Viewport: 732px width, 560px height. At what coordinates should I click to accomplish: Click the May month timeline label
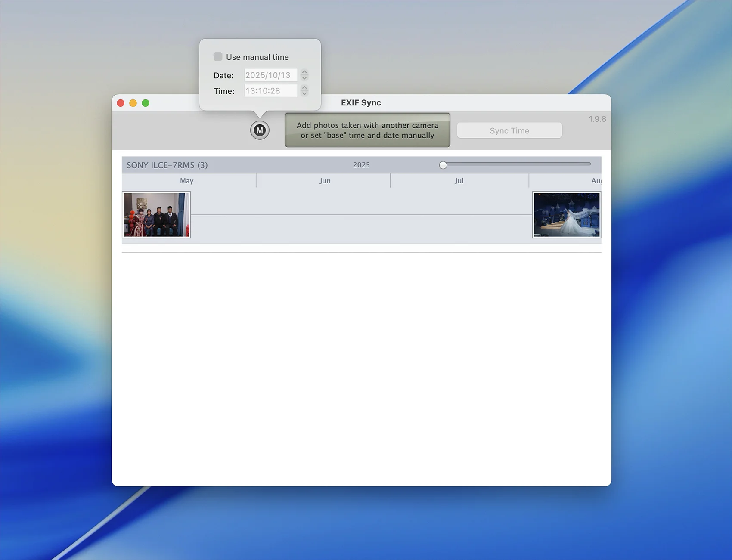(x=186, y=181)
